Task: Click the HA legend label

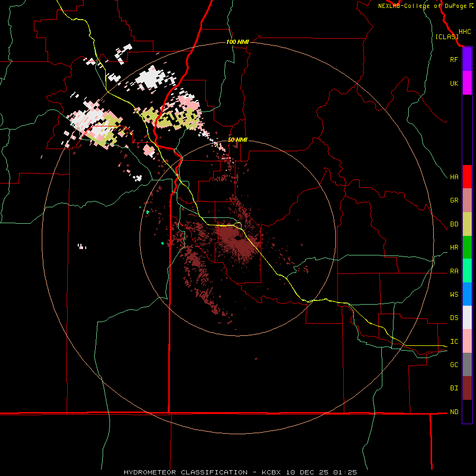Action: (x=454, y=177)
